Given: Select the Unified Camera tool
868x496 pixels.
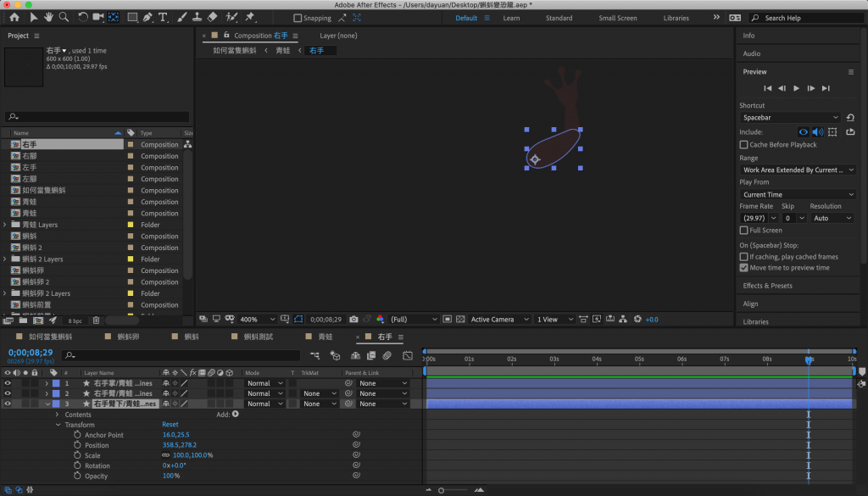Looking at the screenshot, I should click(98, 18).
